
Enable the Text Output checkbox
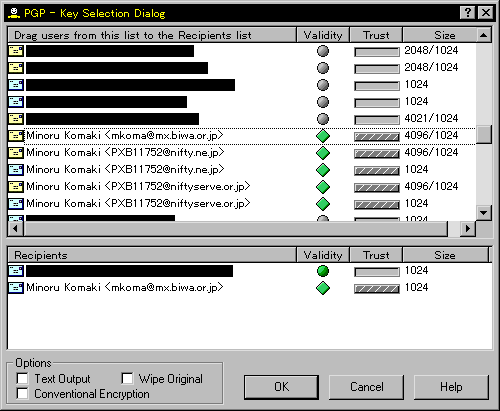point(22,378)
